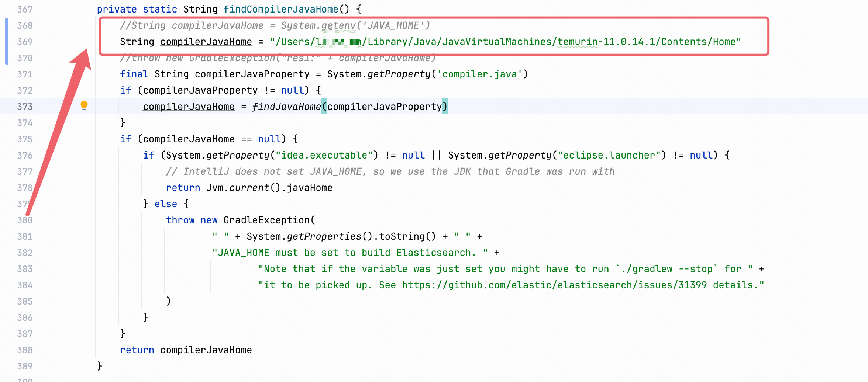Click the 'idea.executable' string on line 376

coord(327,155)
